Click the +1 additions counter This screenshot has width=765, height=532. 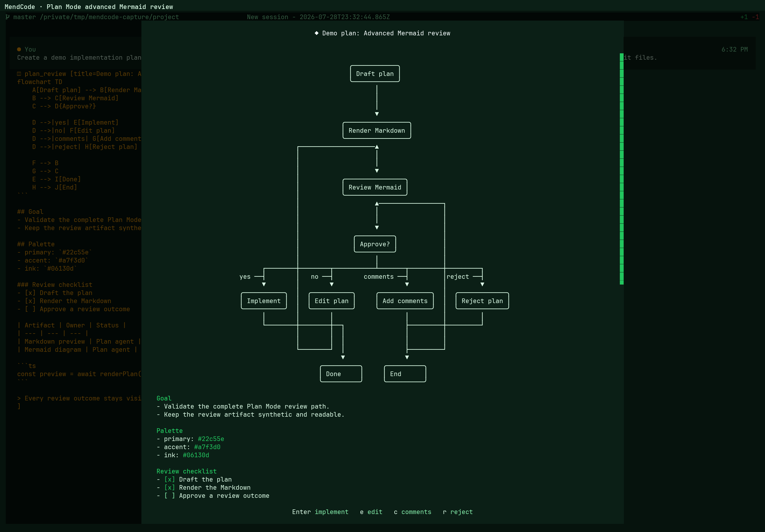tap(744, 17)
